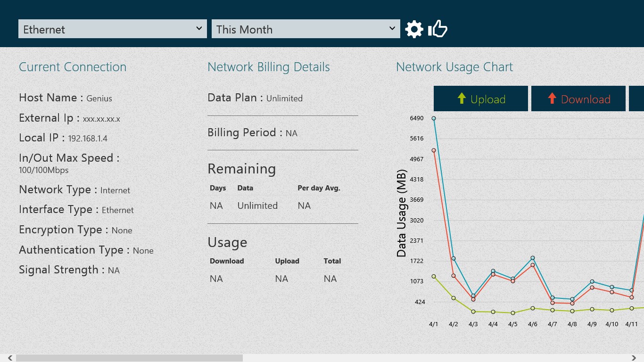Image resolution: width=644 pixels, height=362 pixels.
Task: Click the Current Connection heading
Action: (x=73, y=67)
